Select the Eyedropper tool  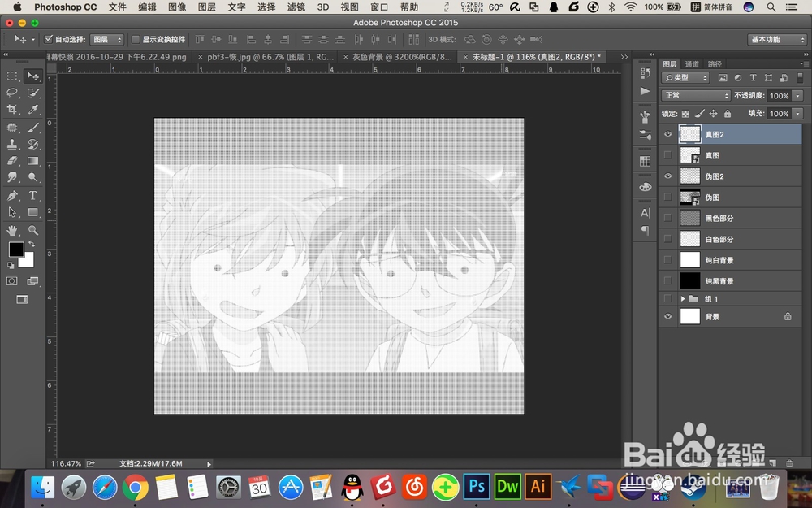click(32, 110)
